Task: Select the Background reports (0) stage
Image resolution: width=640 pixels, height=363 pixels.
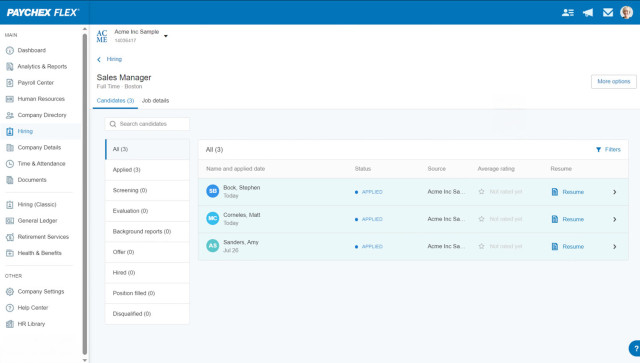Action: coord(147,232)
